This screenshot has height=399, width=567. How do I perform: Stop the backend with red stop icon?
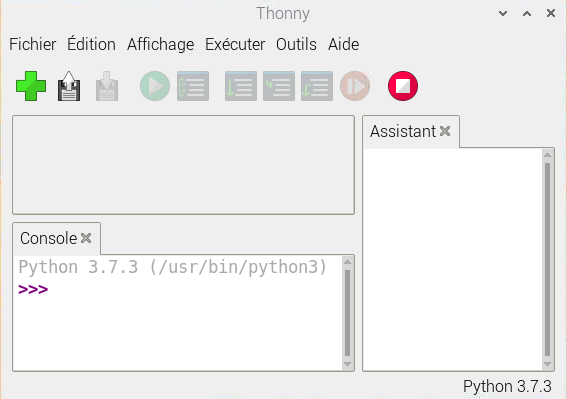point(403,86)
